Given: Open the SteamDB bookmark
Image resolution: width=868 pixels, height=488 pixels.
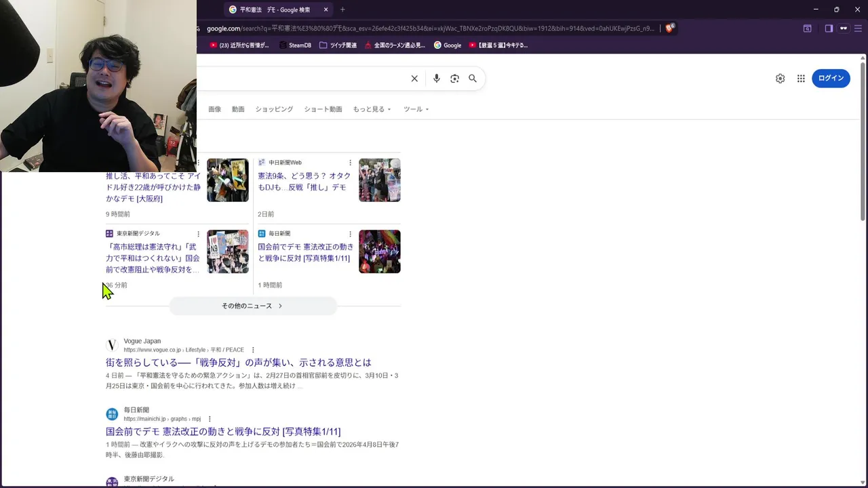Looking at the screenshot, I should tap(295, 45).
